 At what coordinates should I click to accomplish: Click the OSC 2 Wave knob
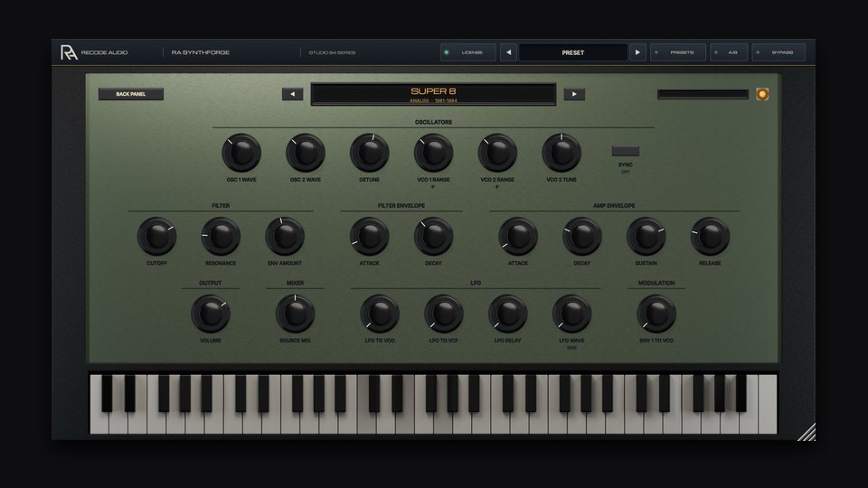[306, 153]
